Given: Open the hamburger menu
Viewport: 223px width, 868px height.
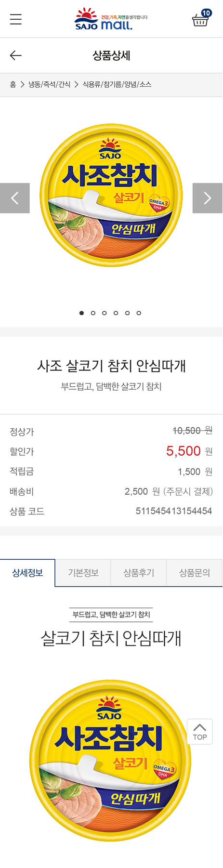Looking at the screenshot, I should coord(16,19).
